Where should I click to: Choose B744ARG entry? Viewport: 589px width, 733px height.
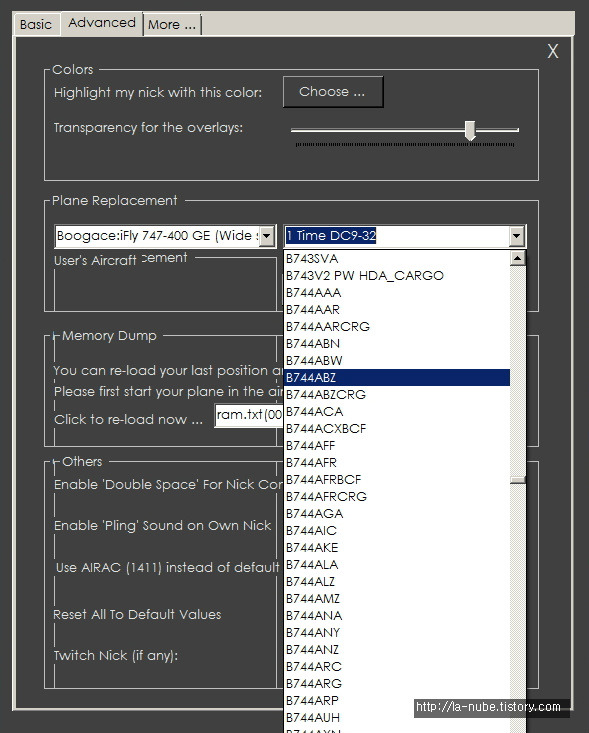point(396,683)
